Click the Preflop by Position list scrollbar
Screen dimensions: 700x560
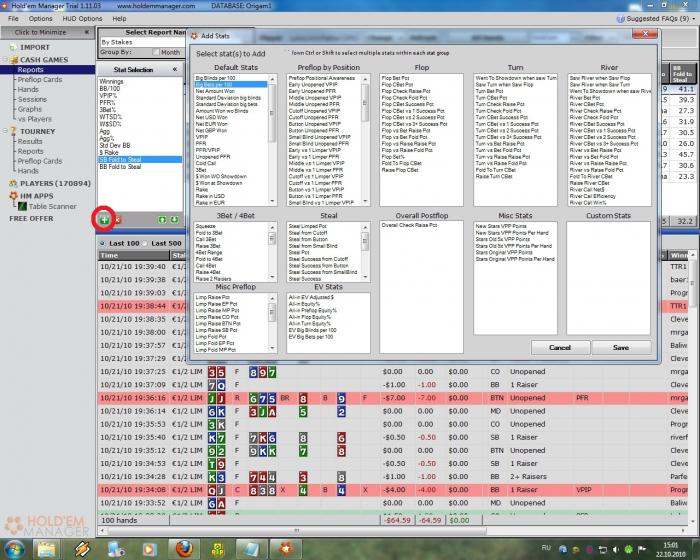pyautogui.click(x=365, y=140)
